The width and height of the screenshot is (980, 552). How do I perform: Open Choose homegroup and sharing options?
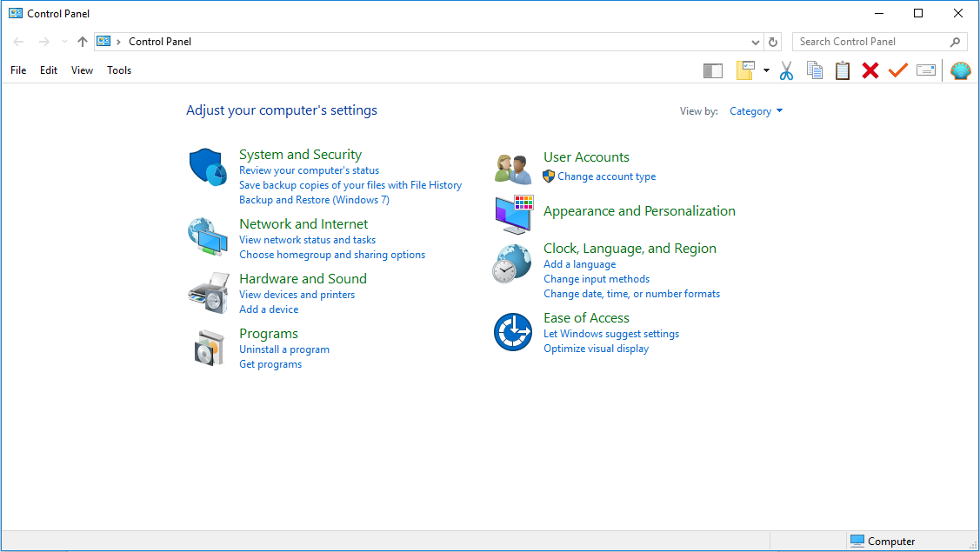(x=332, y=255)
